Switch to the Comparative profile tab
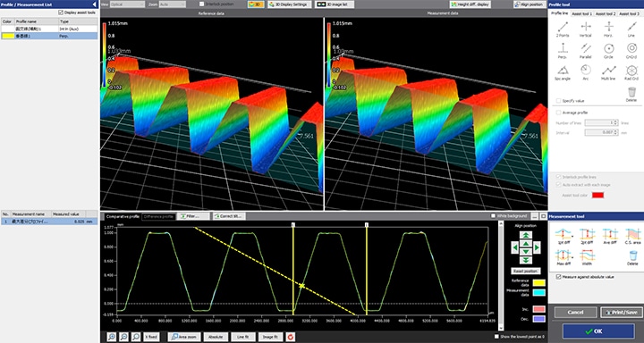The image size is (644, 343). 122,216
